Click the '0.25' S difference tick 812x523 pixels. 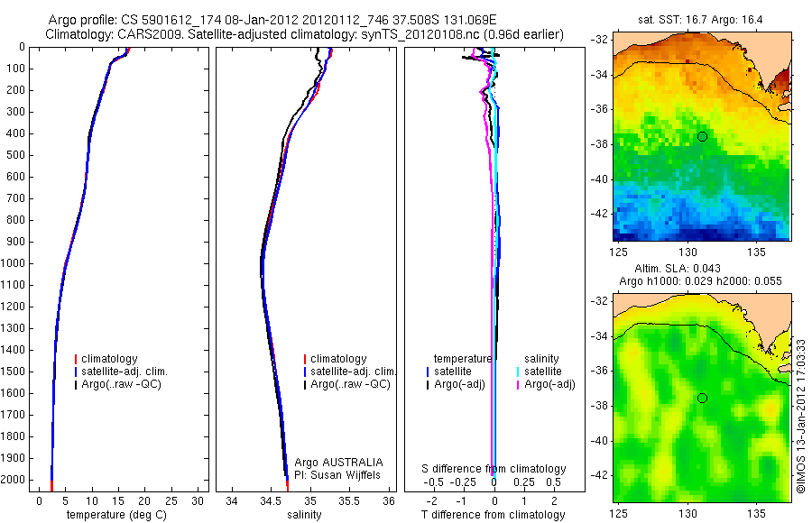coord(524,482)
